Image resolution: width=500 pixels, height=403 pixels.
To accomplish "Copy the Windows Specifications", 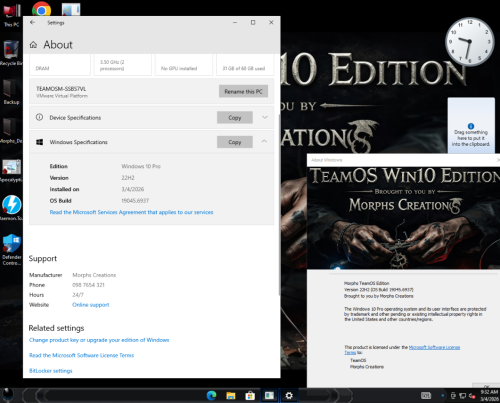I will 235,142.
